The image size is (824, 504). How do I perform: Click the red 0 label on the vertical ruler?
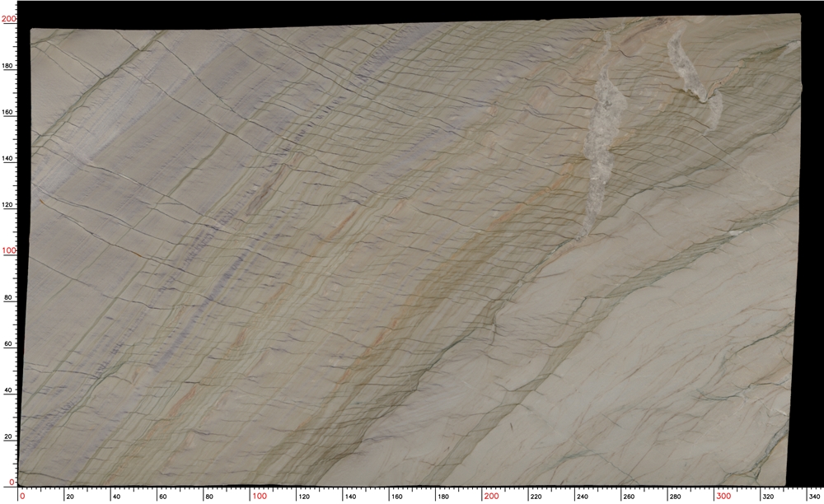coord(12,482)
